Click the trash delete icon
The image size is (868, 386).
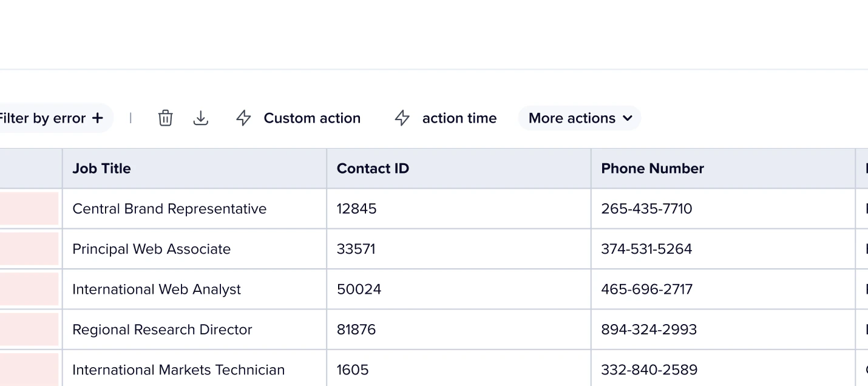tap(166, 118)
